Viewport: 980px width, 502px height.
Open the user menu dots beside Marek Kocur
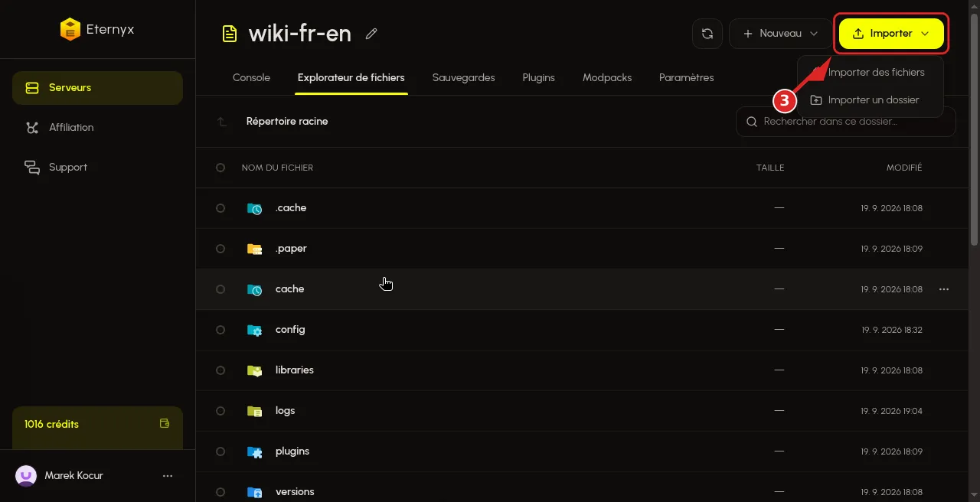tap(168, 476)
